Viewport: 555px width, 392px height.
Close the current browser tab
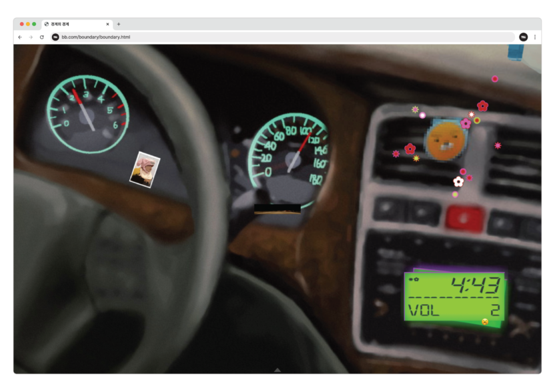pos(107,24)
